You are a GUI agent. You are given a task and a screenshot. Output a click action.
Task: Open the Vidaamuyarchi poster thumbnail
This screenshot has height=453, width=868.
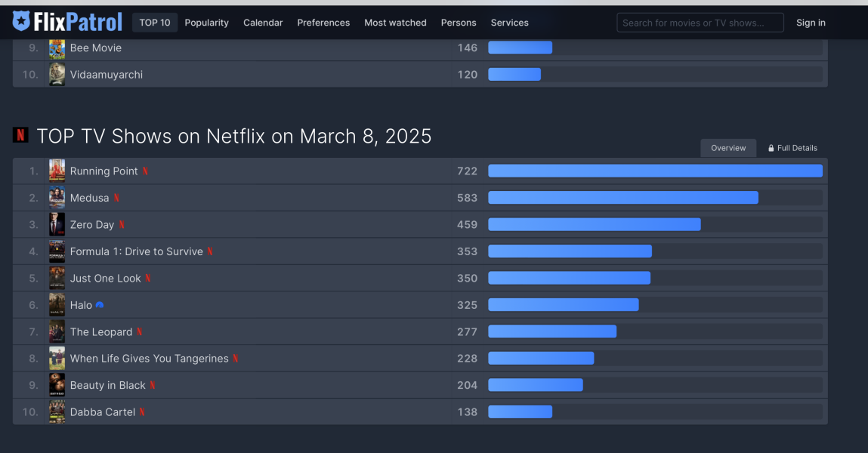(57, 75)
